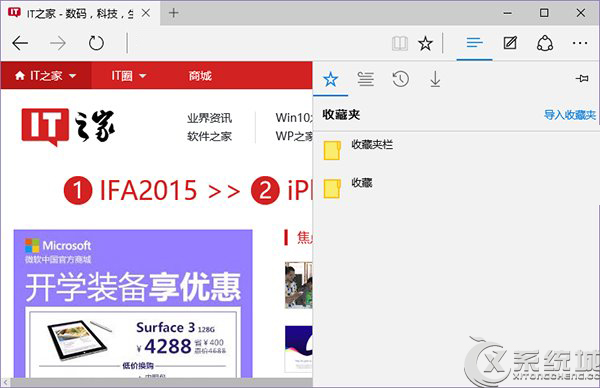
Task: Minimize the browser window
Action: (508, 13)
